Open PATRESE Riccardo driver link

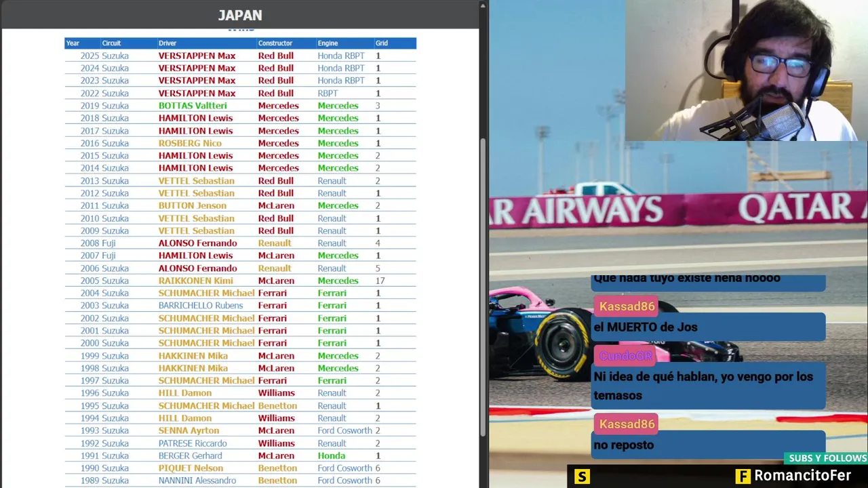point(192,443)
